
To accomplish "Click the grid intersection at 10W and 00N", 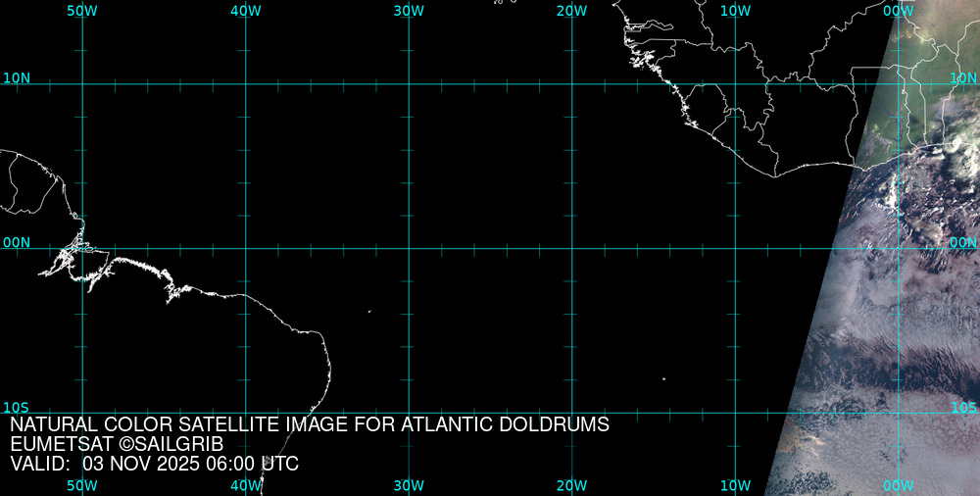I will pos(735,248).
